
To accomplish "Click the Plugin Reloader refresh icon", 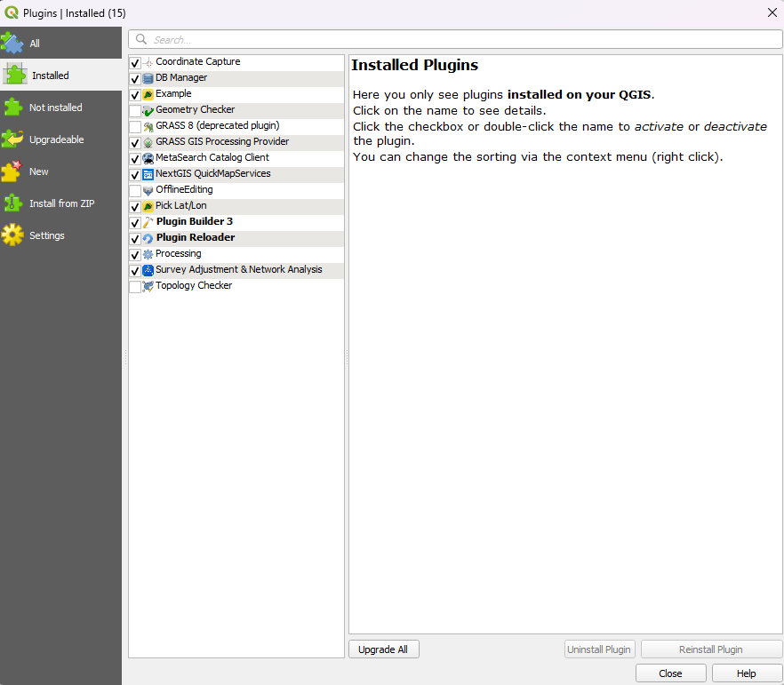I will click(148, 238).
